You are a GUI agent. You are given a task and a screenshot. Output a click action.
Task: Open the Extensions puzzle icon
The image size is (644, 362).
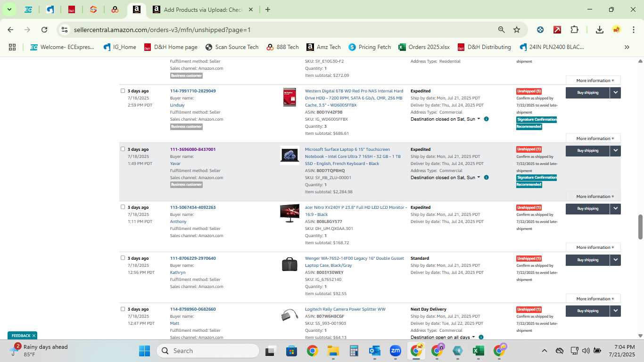pos(574,30)
